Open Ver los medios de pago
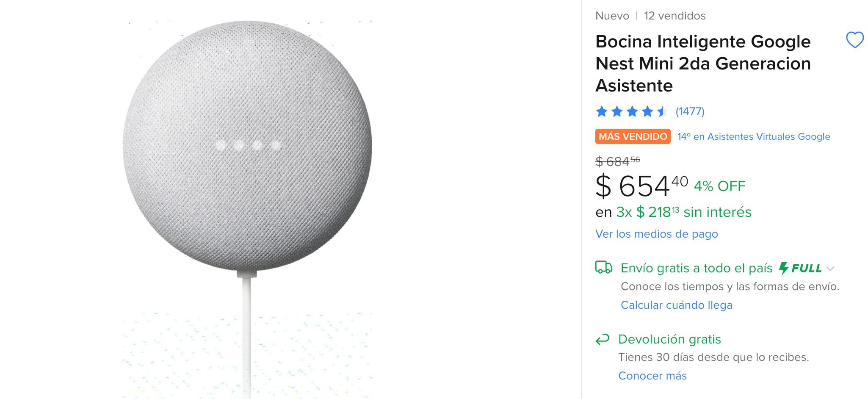Viewport: 868px width, 399px height. (656, 234)
